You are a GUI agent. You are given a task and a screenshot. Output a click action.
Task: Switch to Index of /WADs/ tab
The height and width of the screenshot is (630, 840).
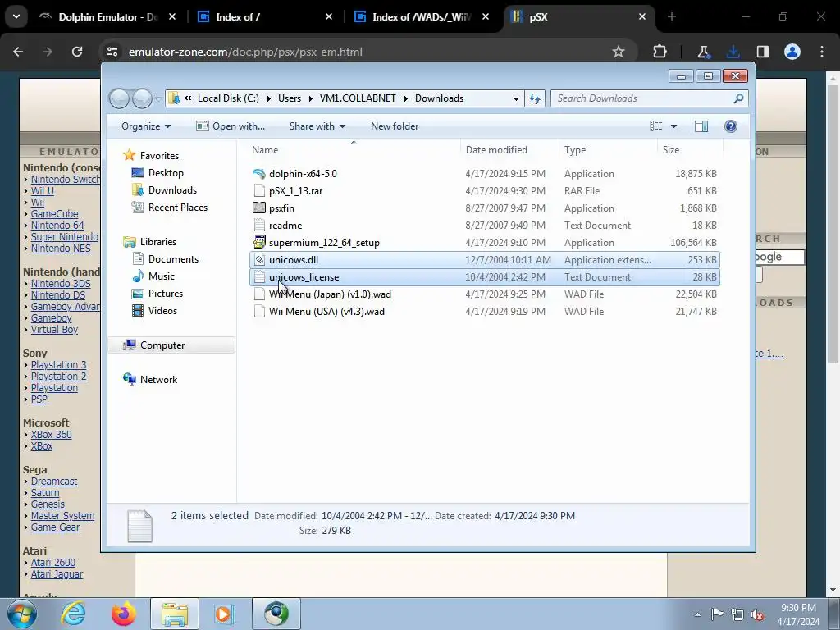(x=422, y=16)
